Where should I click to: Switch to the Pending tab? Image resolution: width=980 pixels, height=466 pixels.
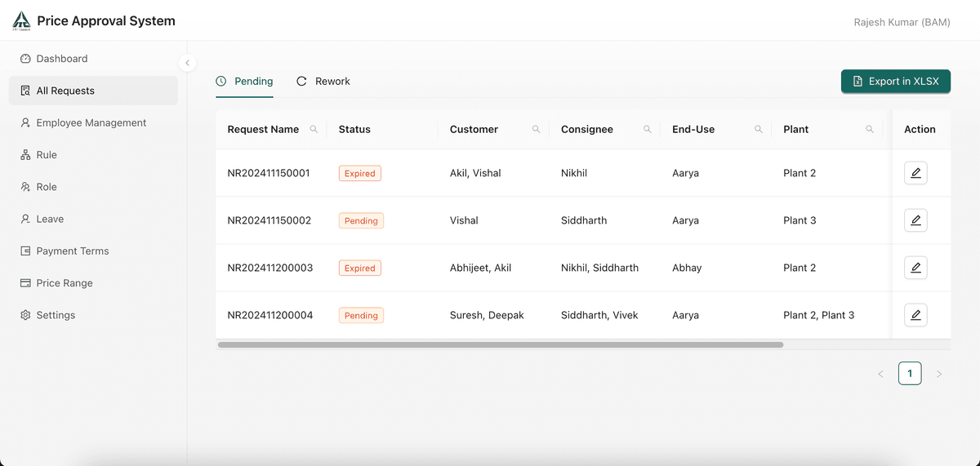[244, 82]
